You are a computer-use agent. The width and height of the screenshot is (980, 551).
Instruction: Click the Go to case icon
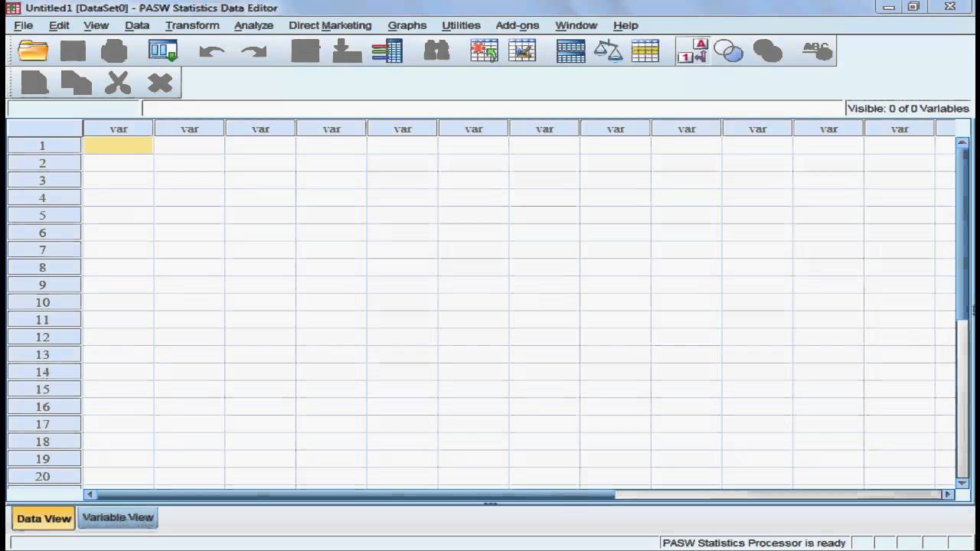[305, 51]
